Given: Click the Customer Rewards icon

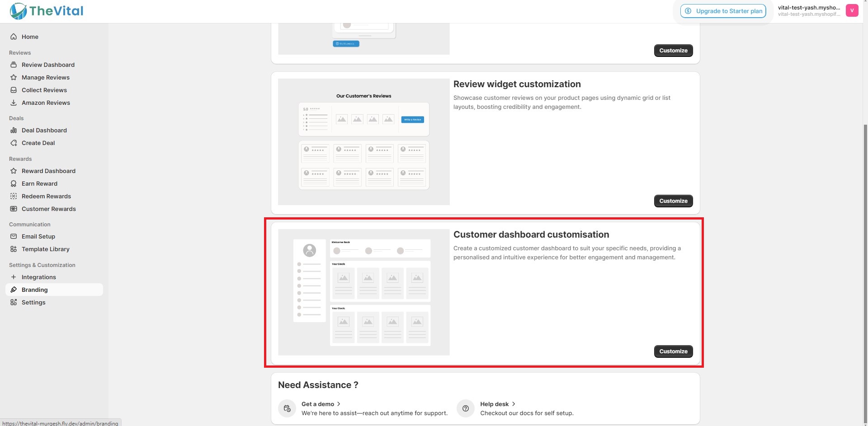Looking at the screenshot, I should pos(14,209).
